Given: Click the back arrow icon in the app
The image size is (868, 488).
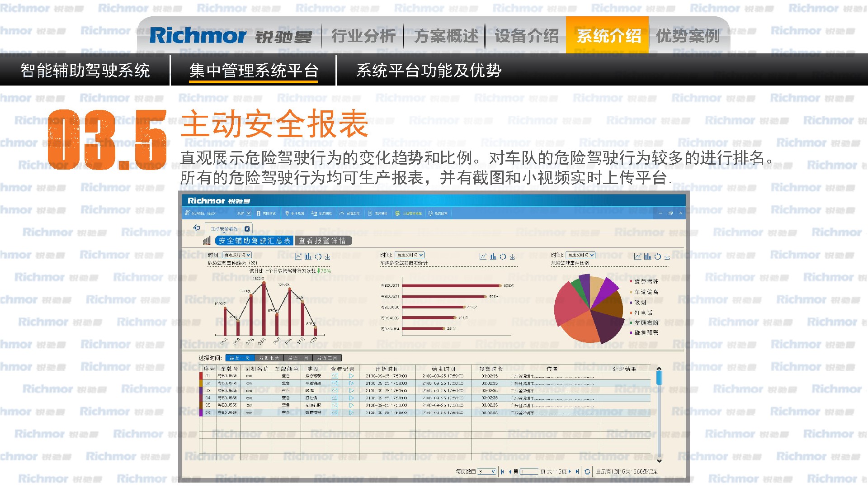Looking at the screenshot, I should click(x=196, y=228).
